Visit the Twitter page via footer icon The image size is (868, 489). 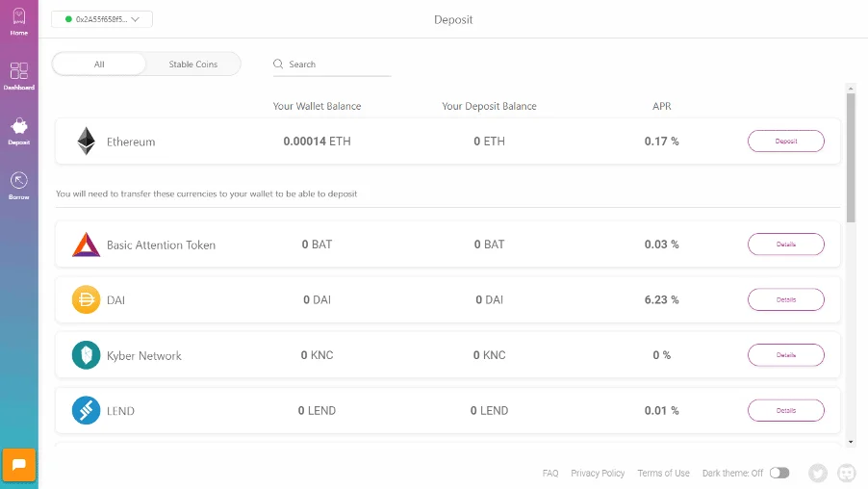click(818, 473)
